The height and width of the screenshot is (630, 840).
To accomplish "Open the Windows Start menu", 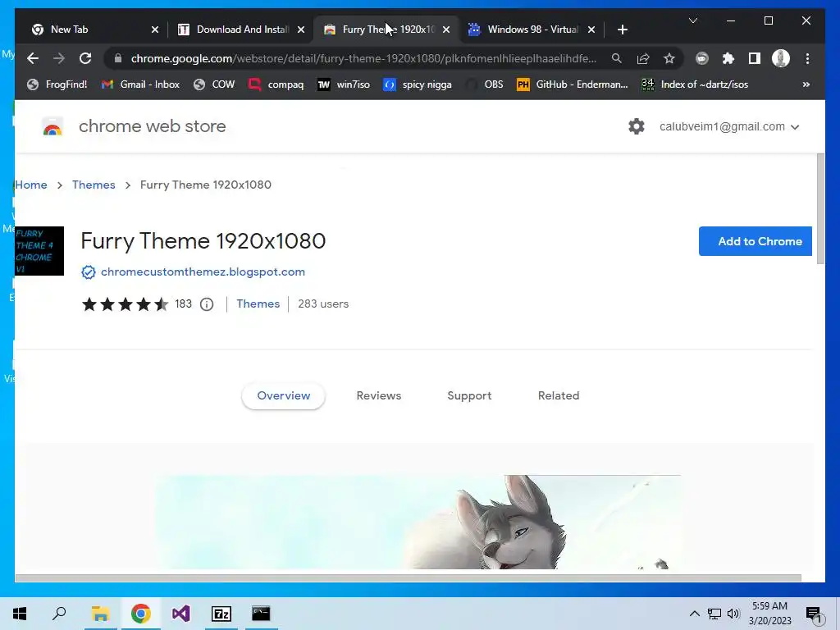I will (x=20, y=614).
